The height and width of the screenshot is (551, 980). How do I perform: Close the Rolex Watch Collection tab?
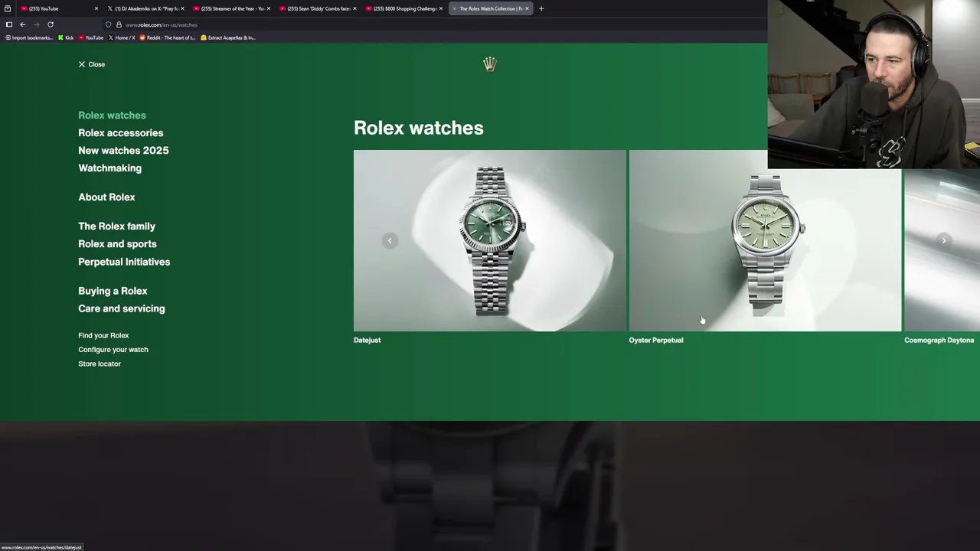pos(527,8)
